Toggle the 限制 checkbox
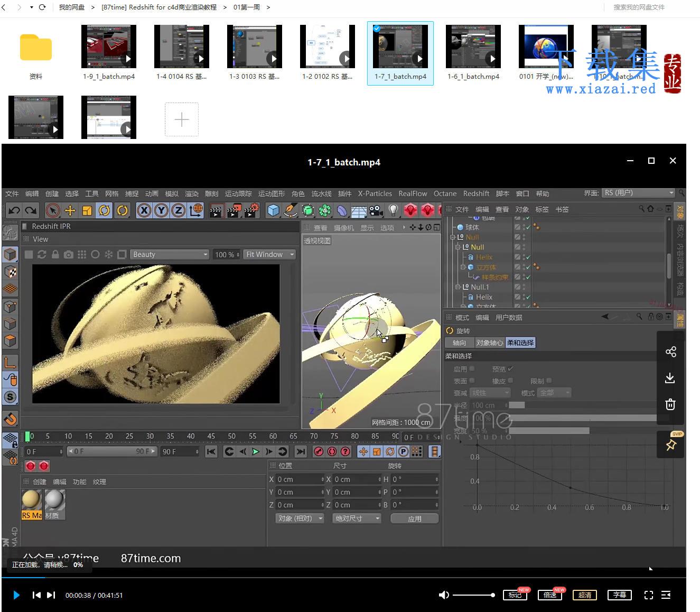 click(549, 381)
